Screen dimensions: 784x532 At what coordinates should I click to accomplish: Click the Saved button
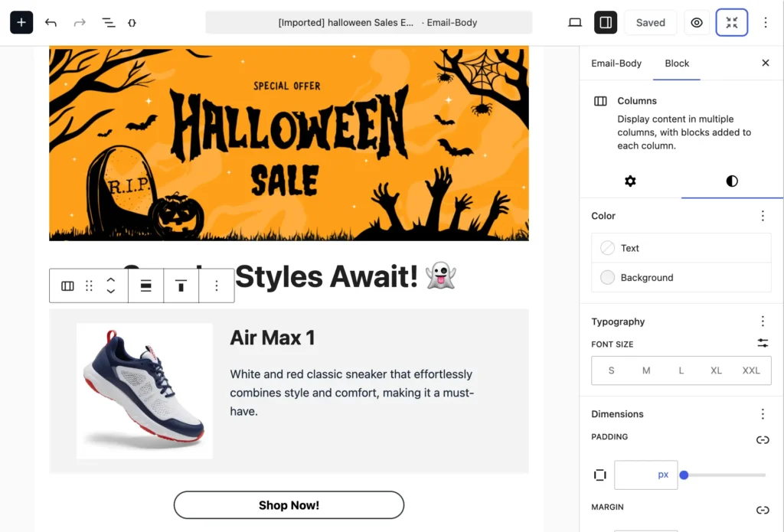[650, 22]
